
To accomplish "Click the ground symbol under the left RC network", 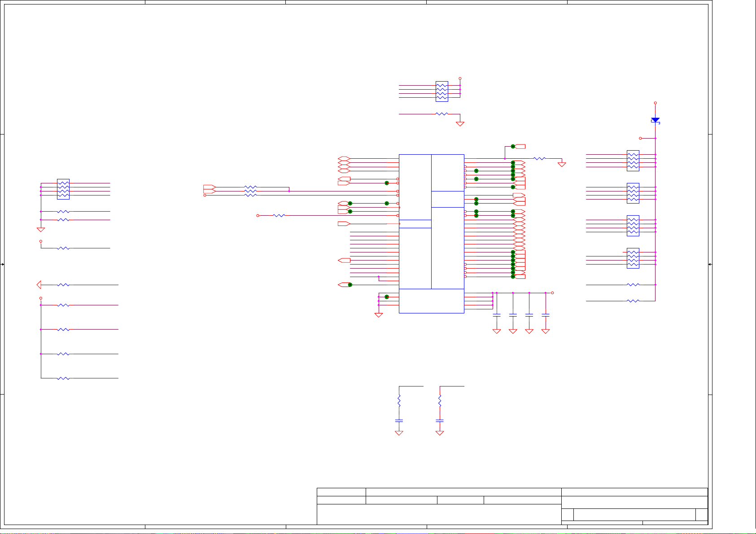I will point(399,433).
